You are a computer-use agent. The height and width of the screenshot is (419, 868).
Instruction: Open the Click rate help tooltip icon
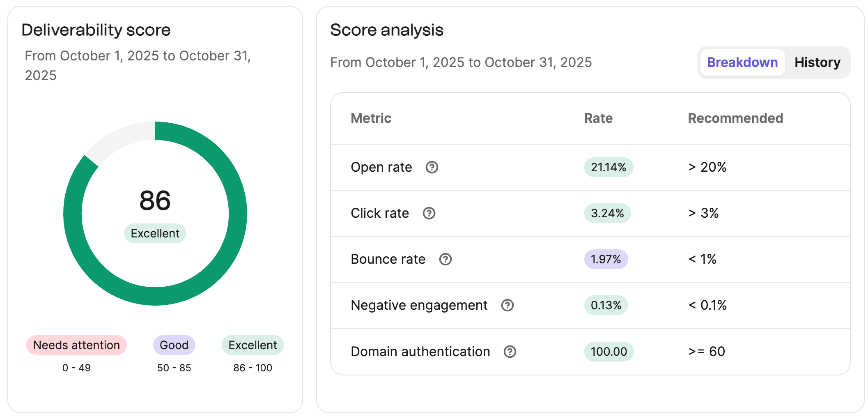point(429,213)
